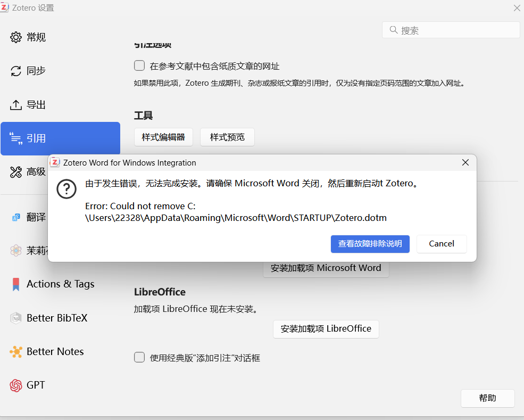Click the magnifier icon in search box

pyautogui.click(x=394, y=30)
